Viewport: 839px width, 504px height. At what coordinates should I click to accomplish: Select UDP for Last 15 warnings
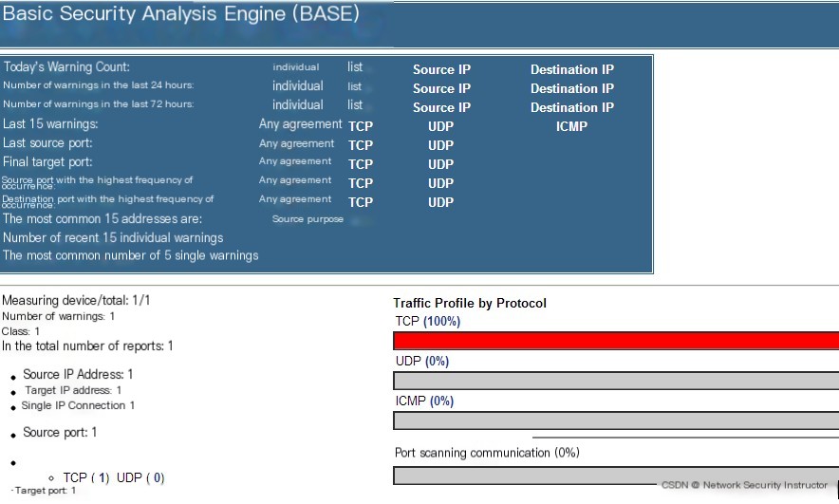click(x=441, y=127)
